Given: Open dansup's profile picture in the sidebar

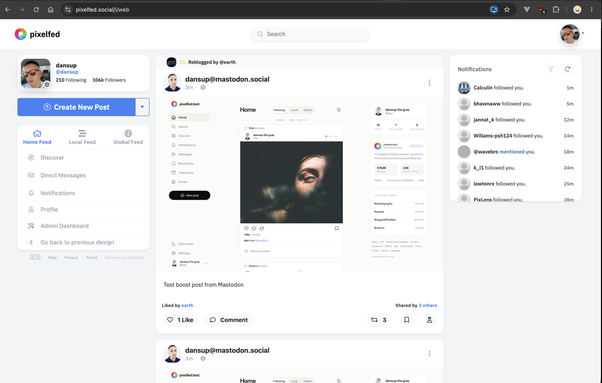Looking at the screenshot, I should tap(35, 73).
